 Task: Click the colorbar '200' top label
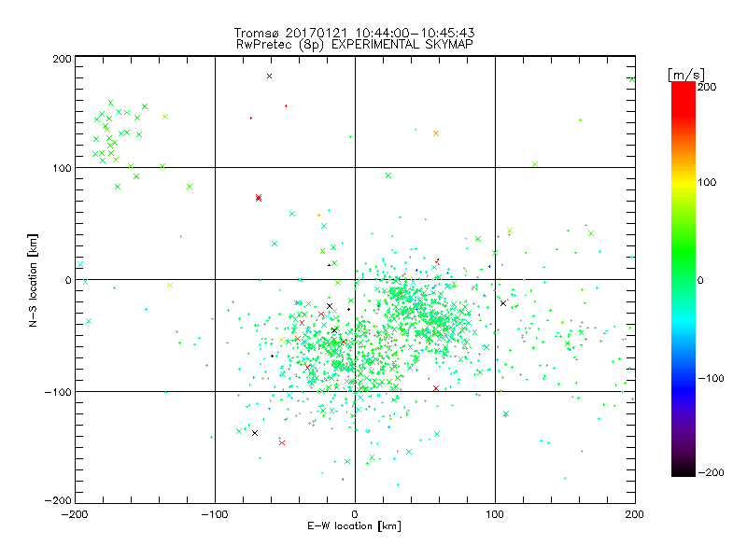707,87
